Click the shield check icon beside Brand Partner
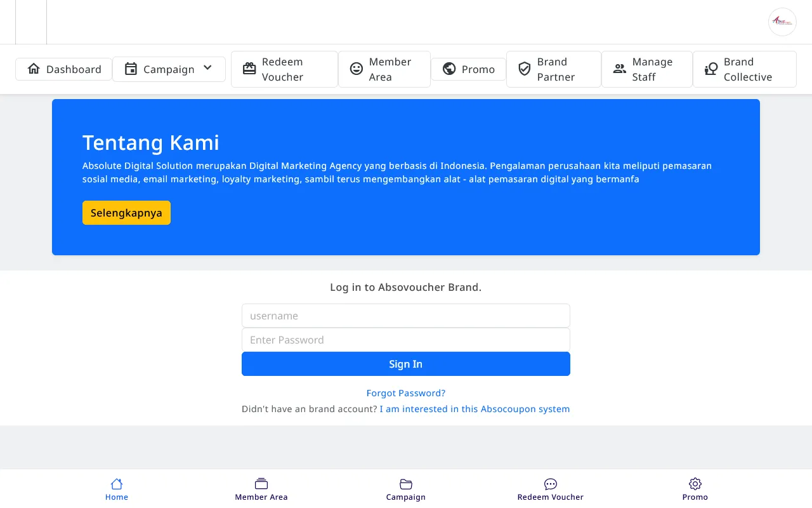This screenshot has width=812, height=508. tap(525, 69)
